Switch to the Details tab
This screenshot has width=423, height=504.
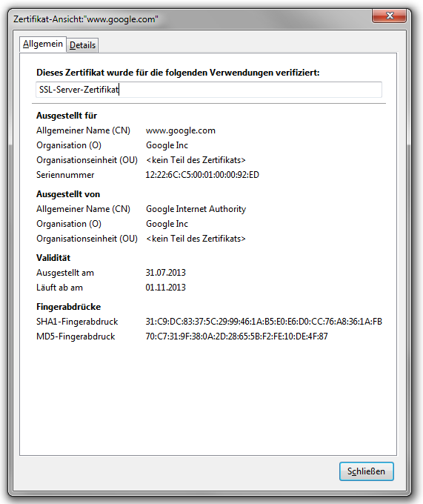point(82,45)
